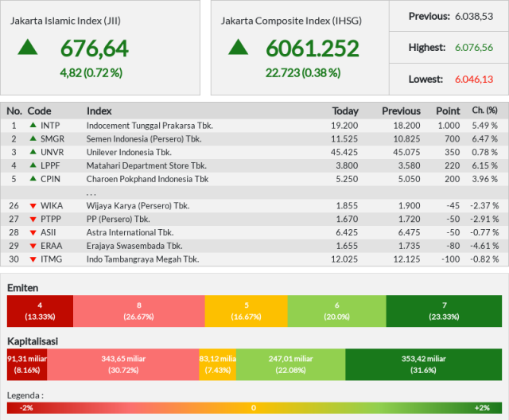This screenshot has height=420, width=509.
Task: Click the red down triangle next to ITMG
Action: [33, 259]
